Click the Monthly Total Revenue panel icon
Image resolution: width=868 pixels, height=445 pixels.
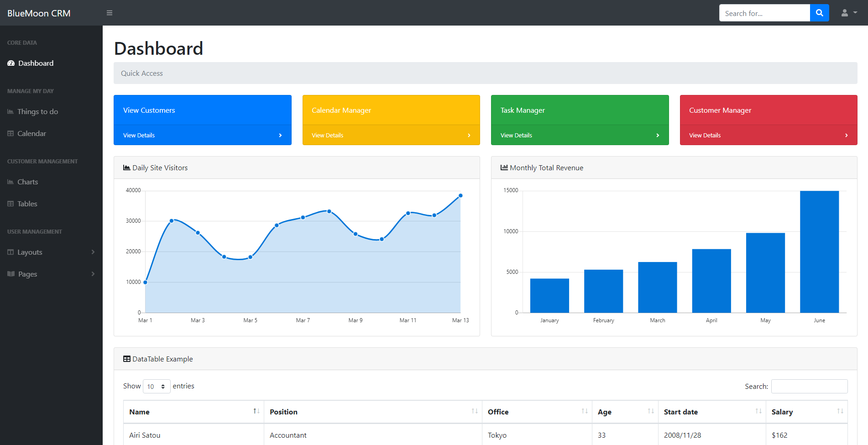[503, 168]
